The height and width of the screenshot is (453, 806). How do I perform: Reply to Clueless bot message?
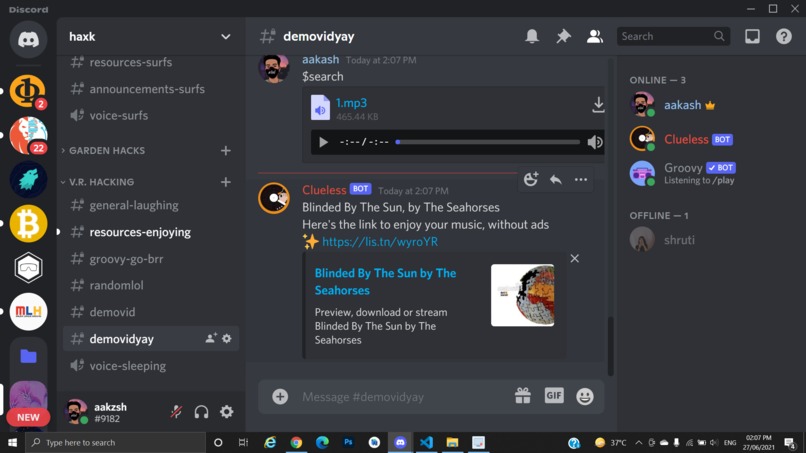(556, 179)
